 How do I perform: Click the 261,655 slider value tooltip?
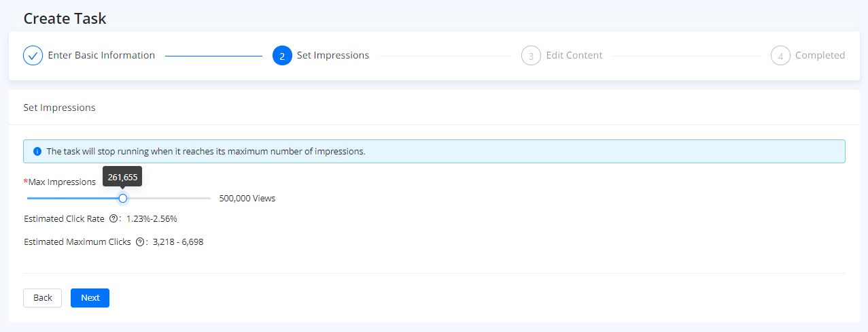(x=122, y=177)
